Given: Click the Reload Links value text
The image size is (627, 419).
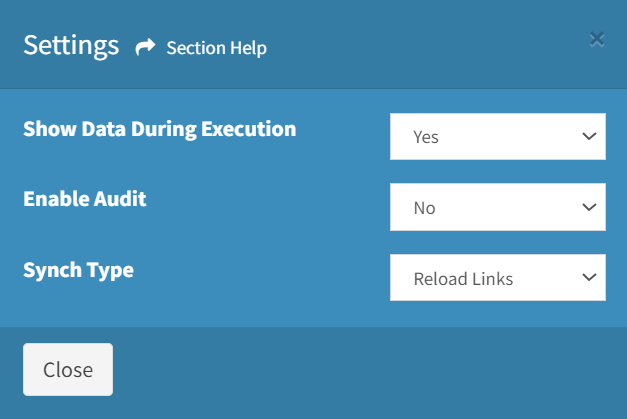Looking at the screenshot, I should [x=463, y=279].
